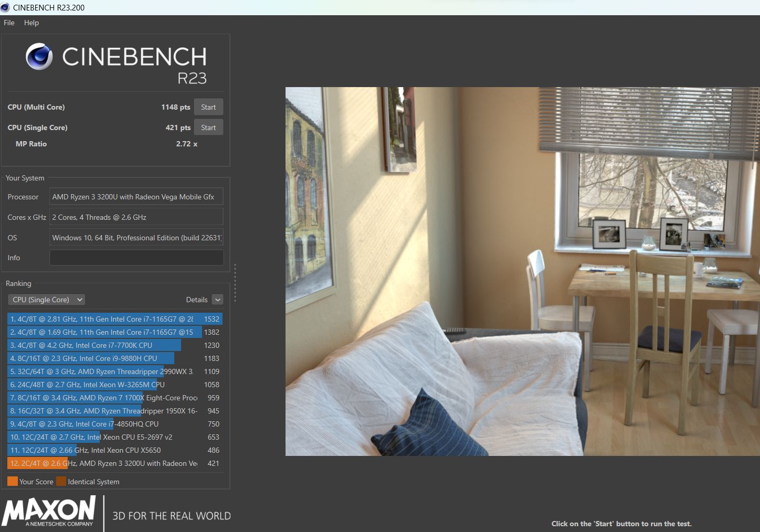
Task: Click the Cores x GHz label
Action: (x=27, y=217)
